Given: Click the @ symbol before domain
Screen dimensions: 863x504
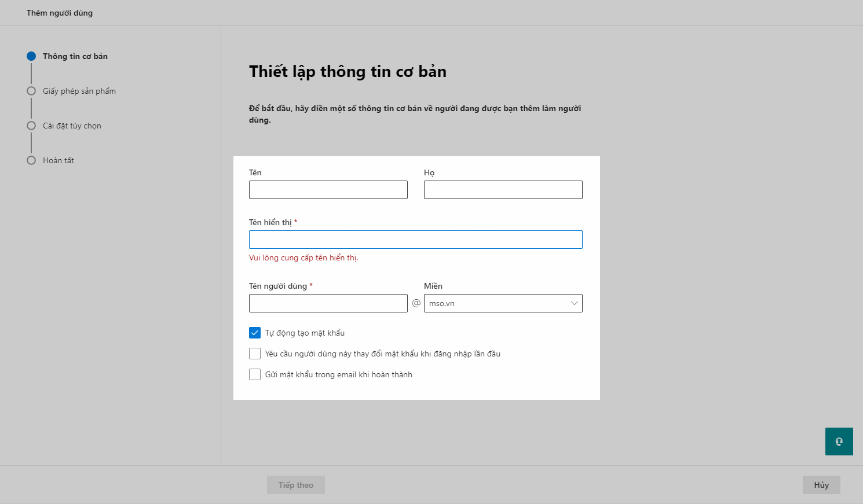Looking at the screenshot, I should 416,303.
